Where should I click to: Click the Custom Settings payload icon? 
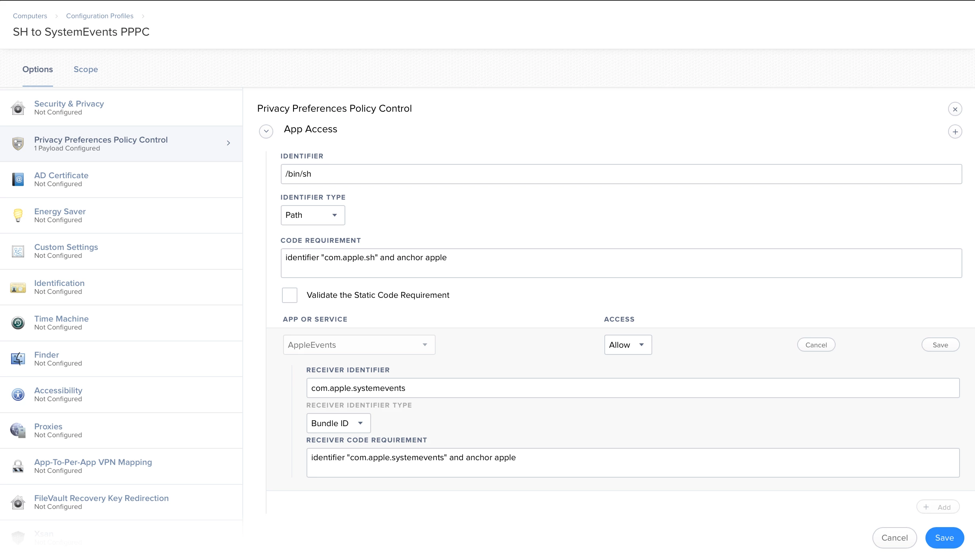(x=18, y=251)
